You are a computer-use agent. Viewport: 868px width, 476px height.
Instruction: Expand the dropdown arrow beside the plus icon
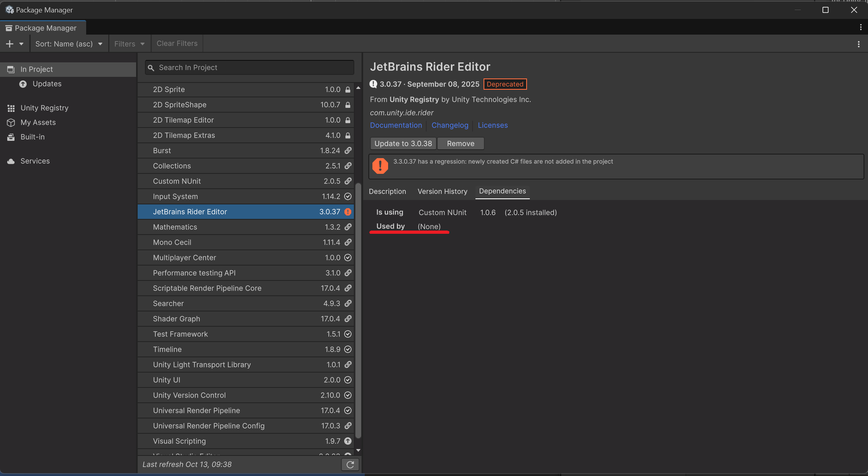tap(21, 44)
